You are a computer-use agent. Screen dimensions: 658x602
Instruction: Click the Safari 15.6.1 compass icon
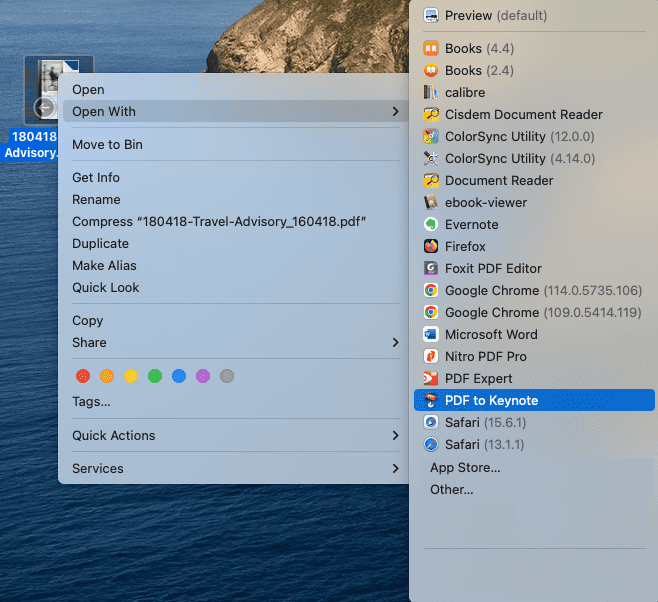click(x=431, y=422)
